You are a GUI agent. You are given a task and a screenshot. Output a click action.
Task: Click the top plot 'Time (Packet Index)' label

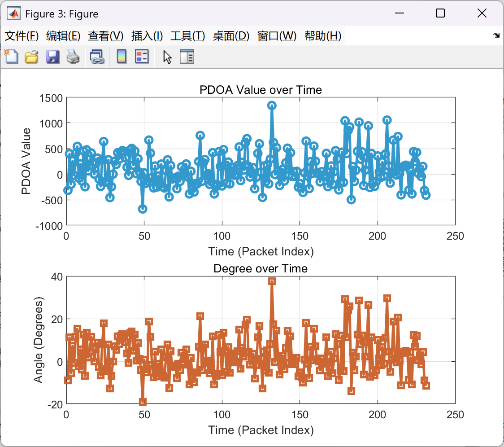(x=261, y=251)
